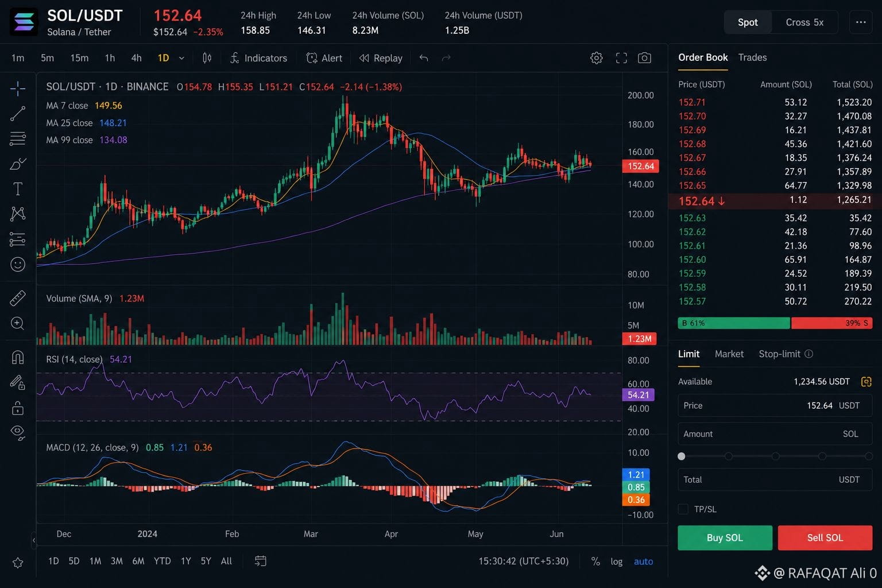Image resolution: width=882 pixels, height=588 pixels.
Task: Open the three-dot more options menu
Action: pyautogui.click(x=861, y=22)
